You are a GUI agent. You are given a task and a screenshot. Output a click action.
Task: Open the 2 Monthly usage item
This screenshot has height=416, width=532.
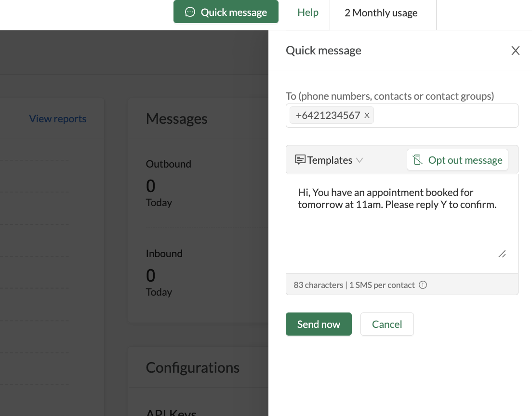coord(381,13)
